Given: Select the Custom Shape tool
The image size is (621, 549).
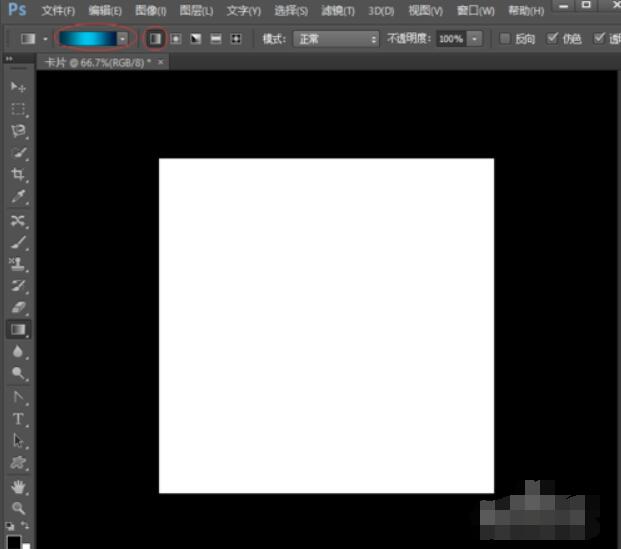Looking at the screenshot, I should (18, 463).
